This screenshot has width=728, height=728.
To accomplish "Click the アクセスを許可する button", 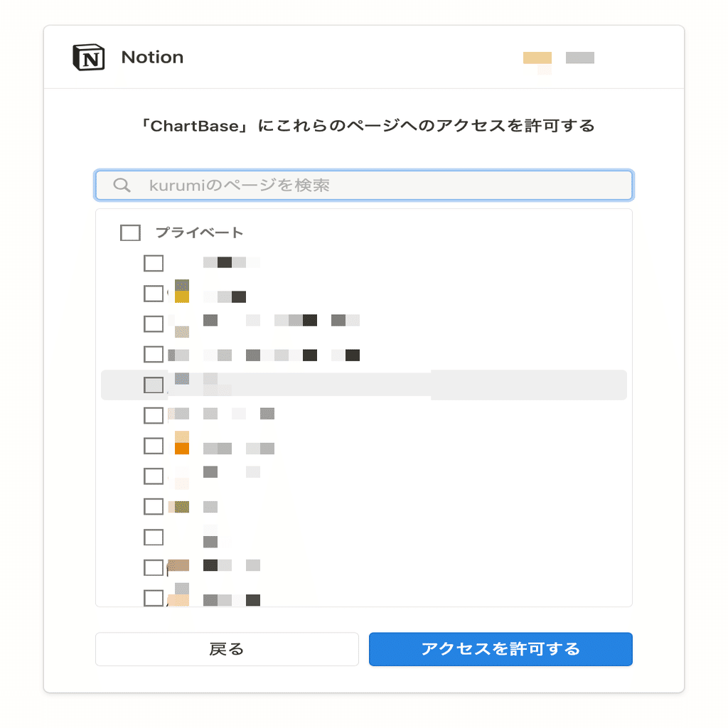I will tap(500, 649).
